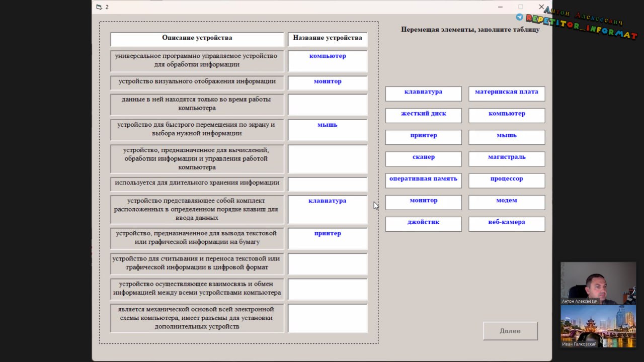Select the оперативная память tile
The height and width of the screenshot is (362, 644).
[423, 180]
